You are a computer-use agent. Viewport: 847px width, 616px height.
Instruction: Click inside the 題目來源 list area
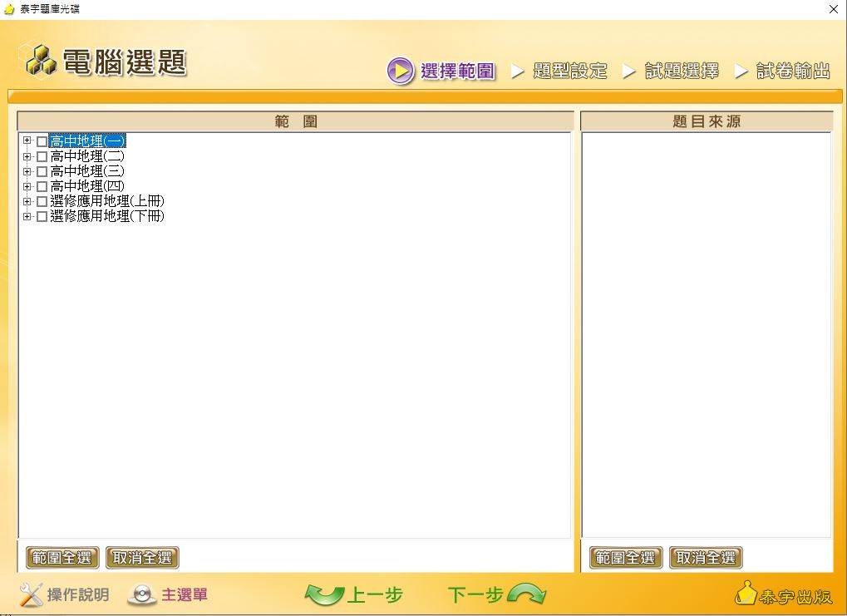click(x=707, y=335)
